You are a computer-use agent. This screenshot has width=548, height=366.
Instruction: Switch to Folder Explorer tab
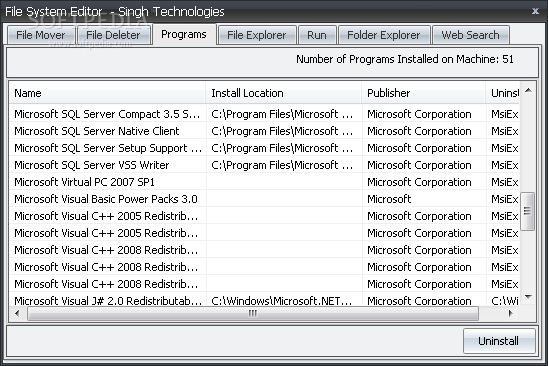383,35
